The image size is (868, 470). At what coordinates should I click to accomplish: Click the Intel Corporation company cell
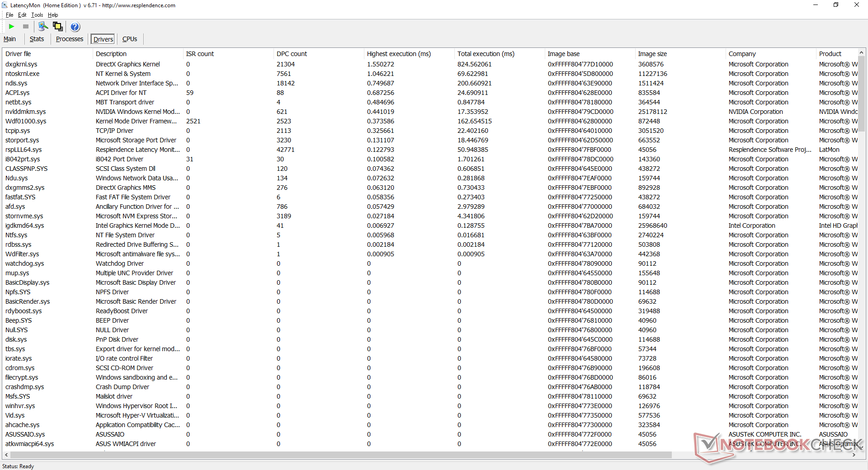click(x=752, y=226)
